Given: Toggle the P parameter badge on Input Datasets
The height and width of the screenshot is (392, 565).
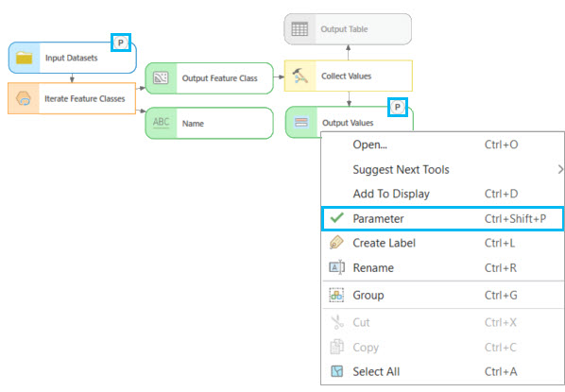Looking at the screenshot, I should 121,43.
